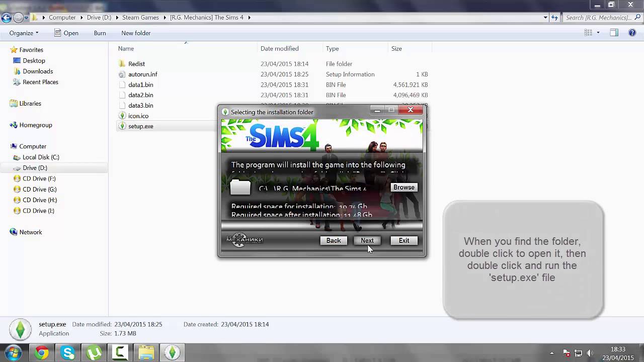This screenshot has width=644, height=362.
Task: Toggle the preview pane icon
Action: (x=614, y=33)
